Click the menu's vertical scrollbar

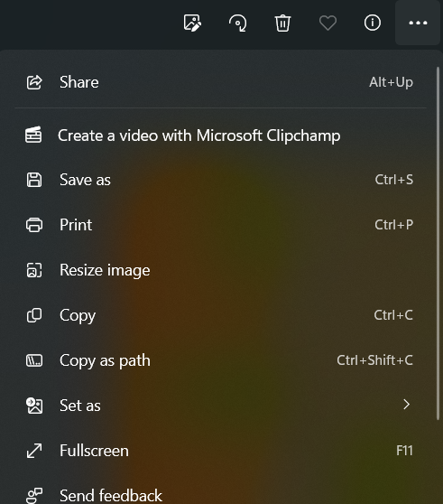pyautogui.click(x=438, y=243)
